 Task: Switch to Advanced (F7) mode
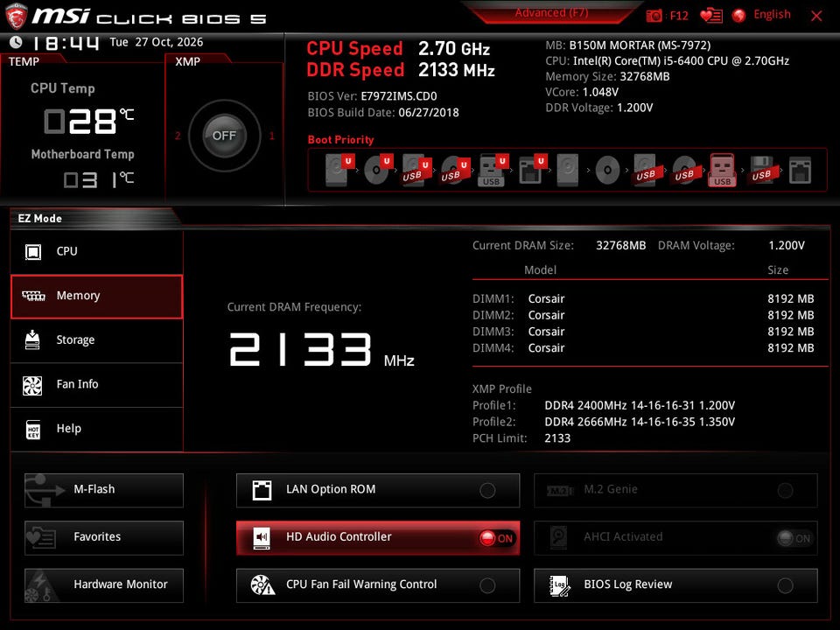tap(552, 12)
